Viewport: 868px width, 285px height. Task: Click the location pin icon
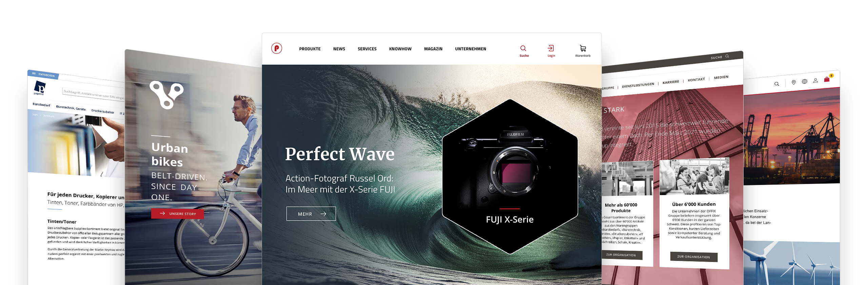coord(793,82)
